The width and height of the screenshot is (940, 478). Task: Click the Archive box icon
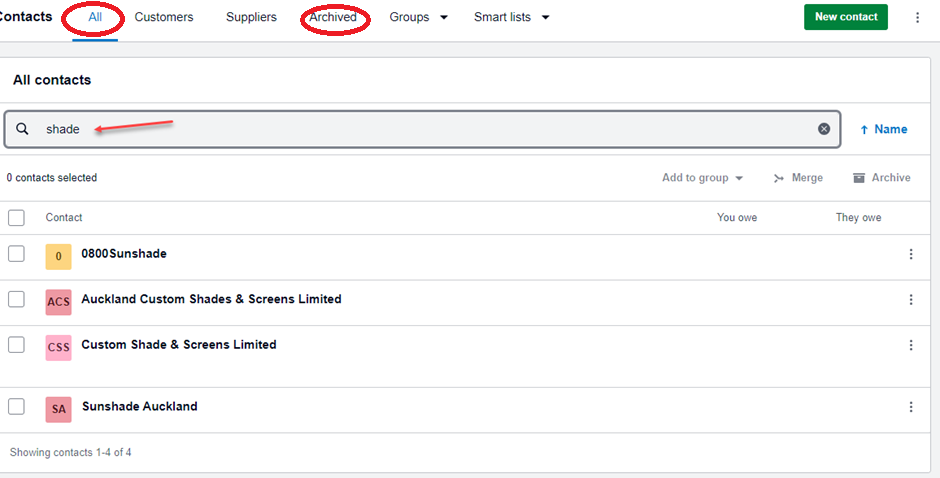point(858,178)
